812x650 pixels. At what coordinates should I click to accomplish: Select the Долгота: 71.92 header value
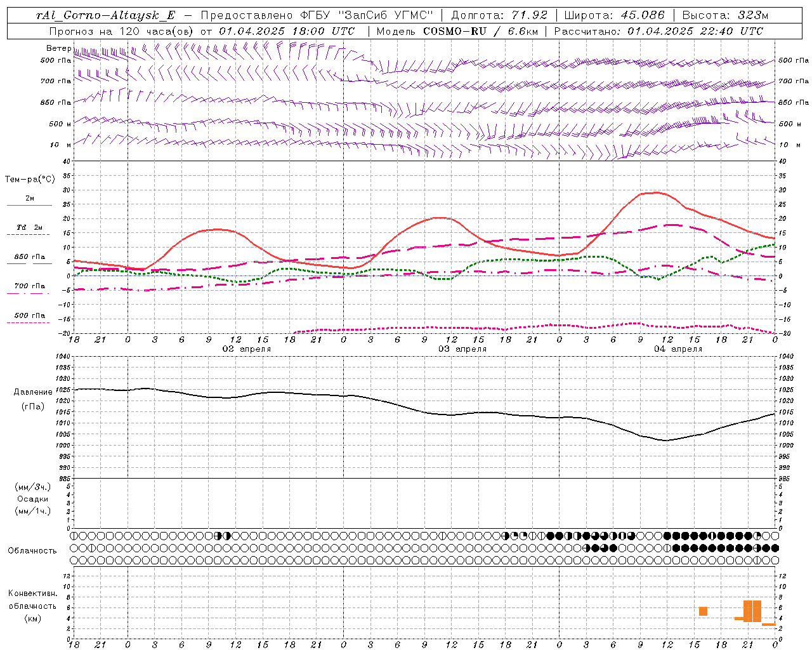click(499, 15)
